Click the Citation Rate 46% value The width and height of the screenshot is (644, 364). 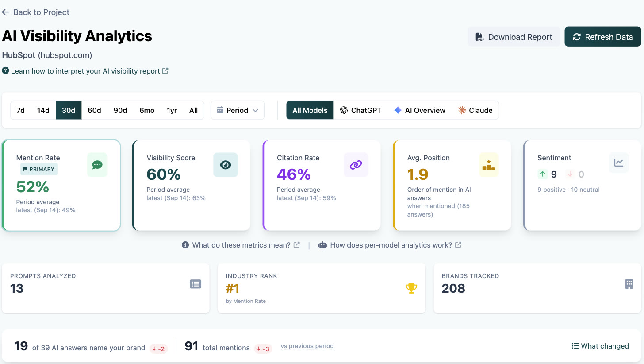pyautogui.click(x=294, y=174)
